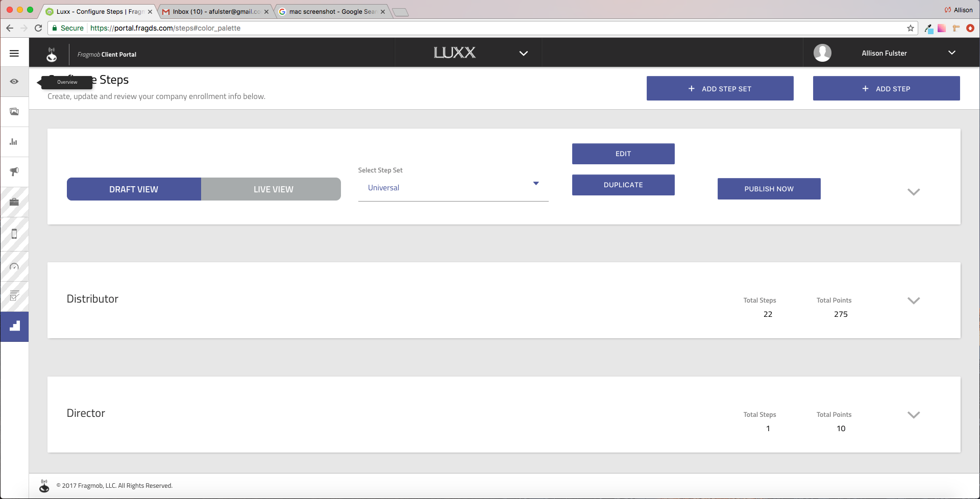
Task: Switch to the mac screenshot Google Search tab
Action: 332,11
